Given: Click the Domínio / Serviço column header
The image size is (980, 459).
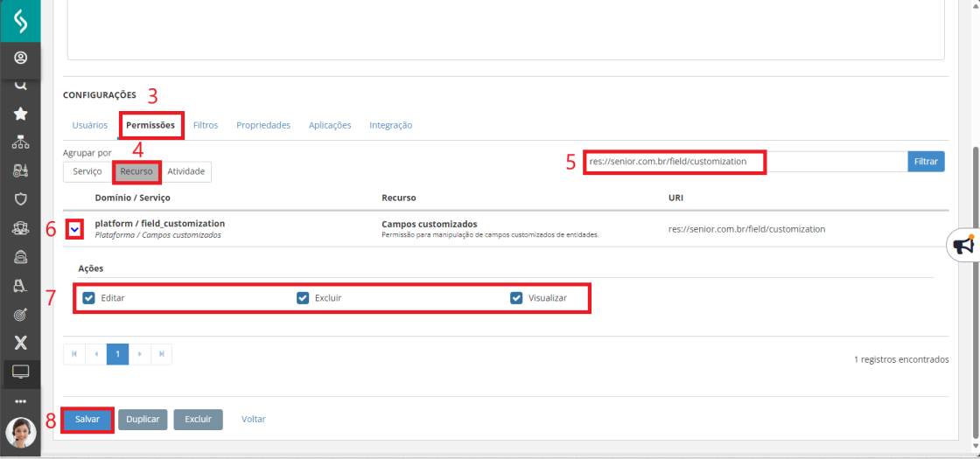Looking at the screenshot, I should 132,198.
